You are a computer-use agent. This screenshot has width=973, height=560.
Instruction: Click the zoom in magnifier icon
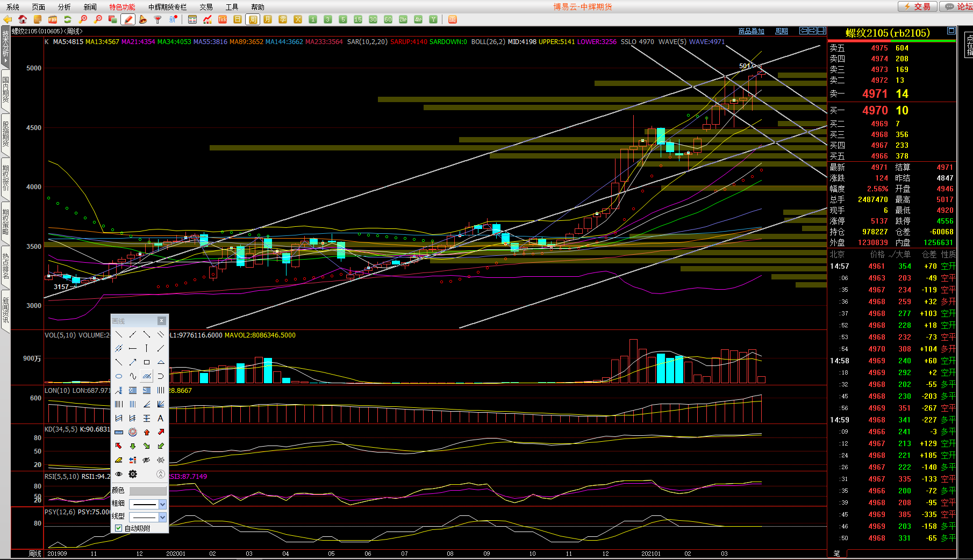[x=83, y=19]
